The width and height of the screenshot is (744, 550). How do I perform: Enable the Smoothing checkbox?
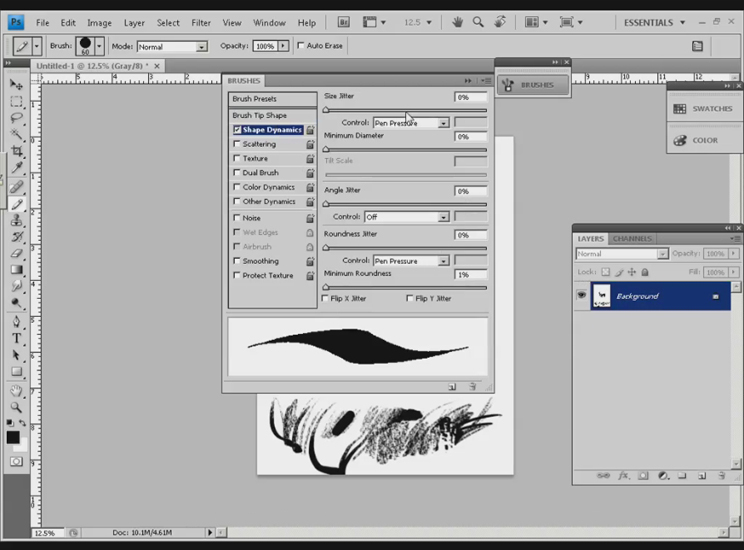[237, 261]
